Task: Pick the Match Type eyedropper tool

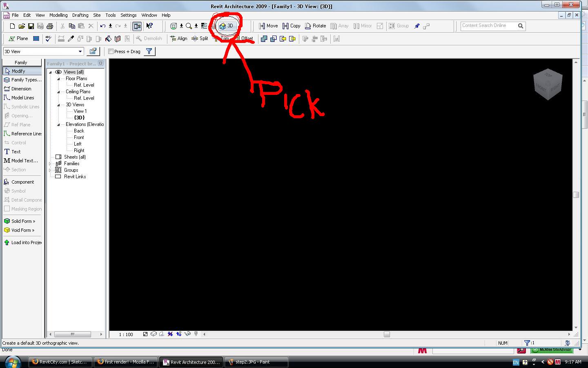Action: [71, 39]
